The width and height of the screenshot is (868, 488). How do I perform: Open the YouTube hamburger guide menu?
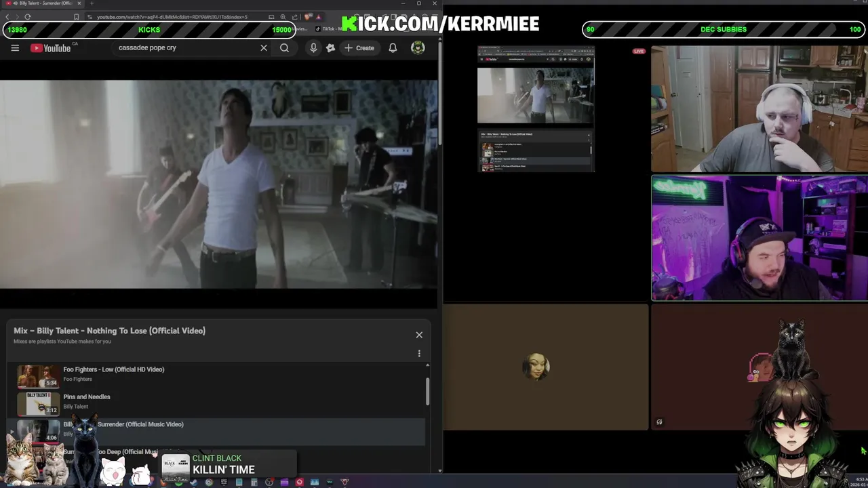pyautogui.click(x=15, y=48)
